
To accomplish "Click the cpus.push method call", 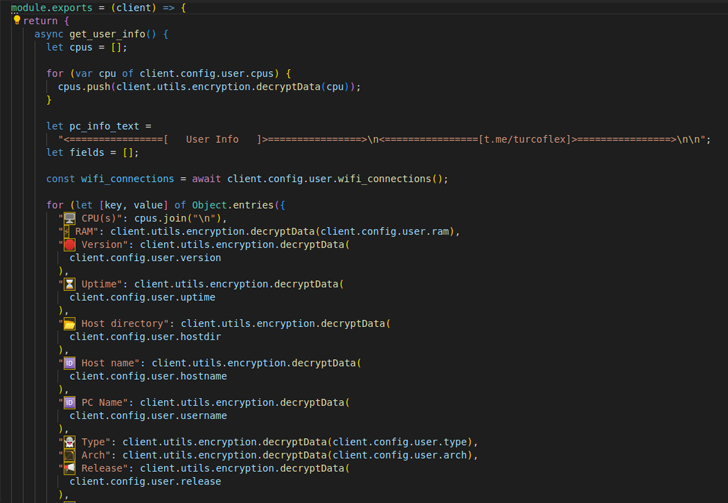I will coord(84,86).
